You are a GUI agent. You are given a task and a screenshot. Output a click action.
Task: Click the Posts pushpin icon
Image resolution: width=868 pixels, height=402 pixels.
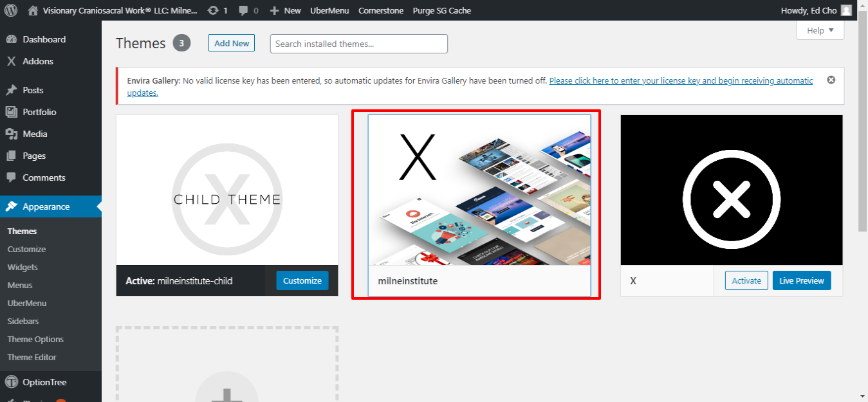pyautogui.click(x=11, y=90)
